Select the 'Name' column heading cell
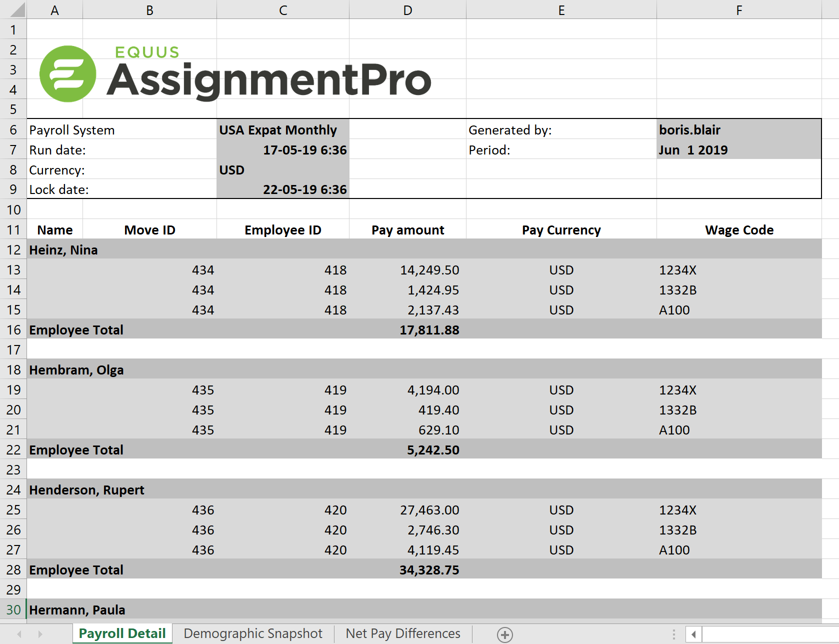Image resolution: width=839 pixels, height=644 pixels. click(x=54, y=229)
